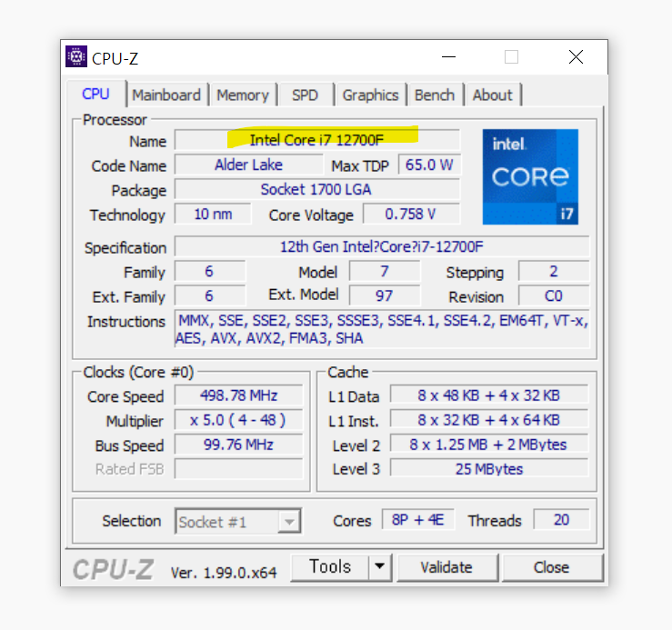
Task: Open the Bench tab
Action: click(435, 95)
